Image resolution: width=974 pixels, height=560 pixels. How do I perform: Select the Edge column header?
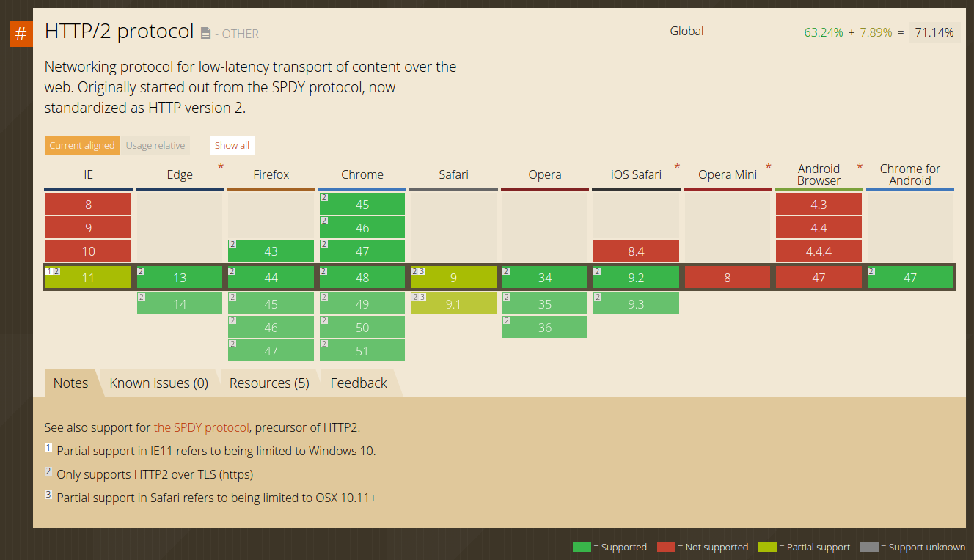point(180,174)
